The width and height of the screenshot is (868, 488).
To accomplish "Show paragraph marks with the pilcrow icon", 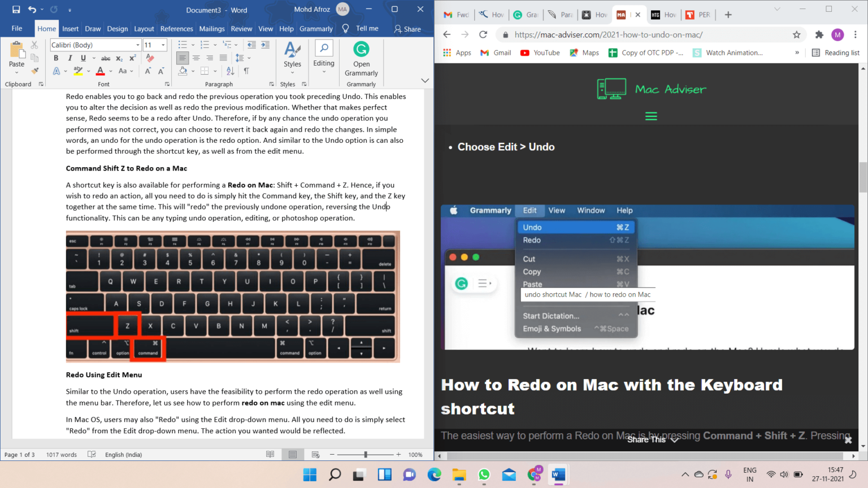I will [246, 71].
